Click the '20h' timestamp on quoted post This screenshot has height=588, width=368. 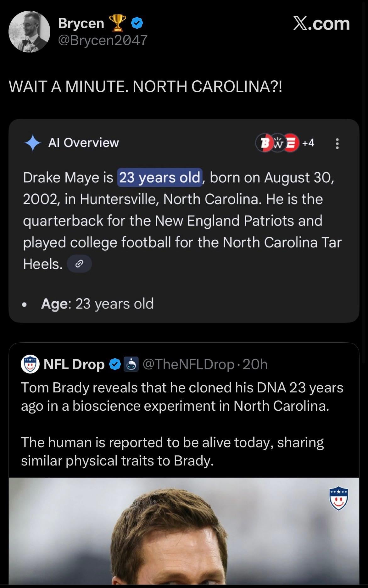point(255,364)
